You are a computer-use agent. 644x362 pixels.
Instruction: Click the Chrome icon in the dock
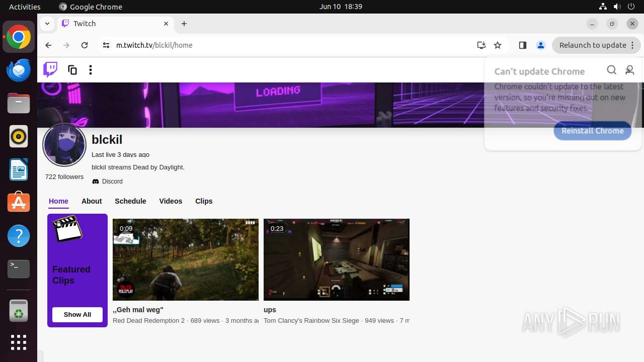(19, 37)
